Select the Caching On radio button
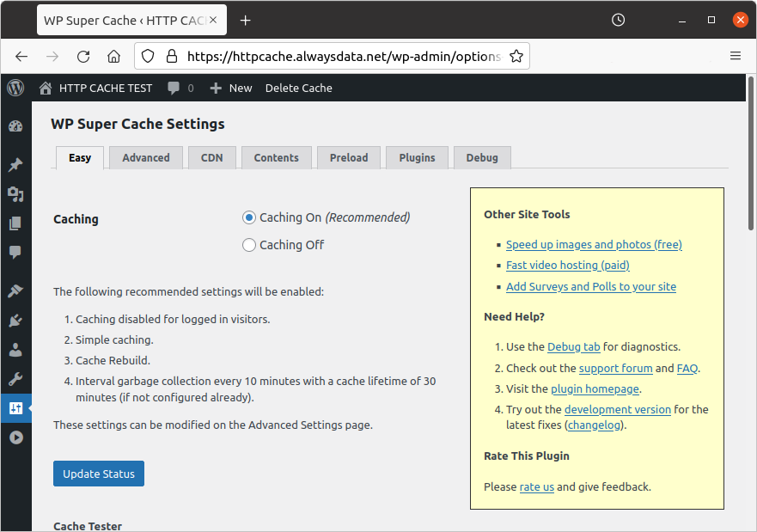This screenshot has width=757, height=532. (249, 217)
